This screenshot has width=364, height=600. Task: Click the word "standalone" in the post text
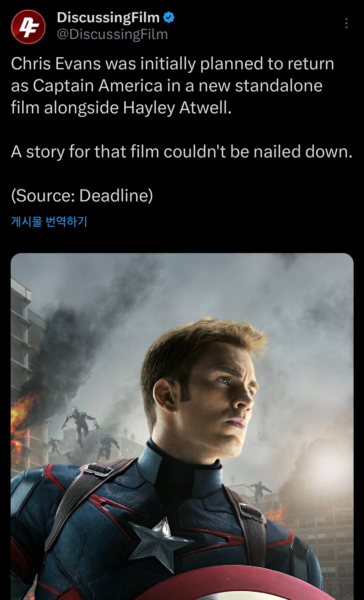[279, 86]
